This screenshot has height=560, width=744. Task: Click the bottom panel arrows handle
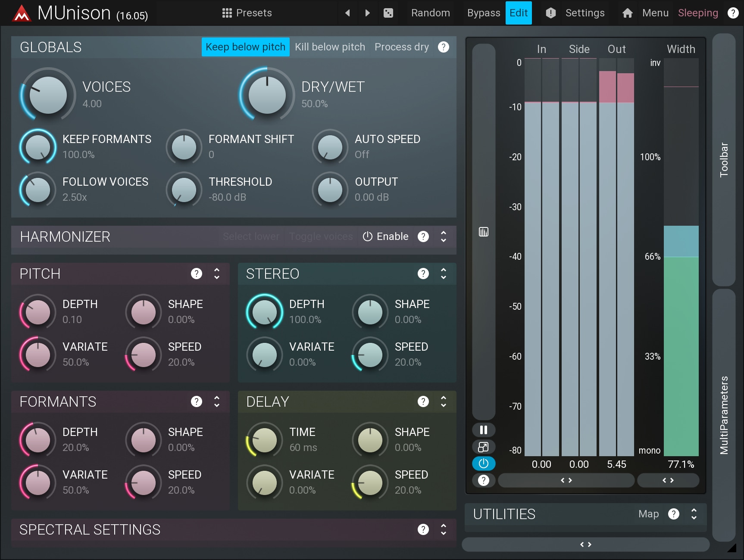point(585,544)
